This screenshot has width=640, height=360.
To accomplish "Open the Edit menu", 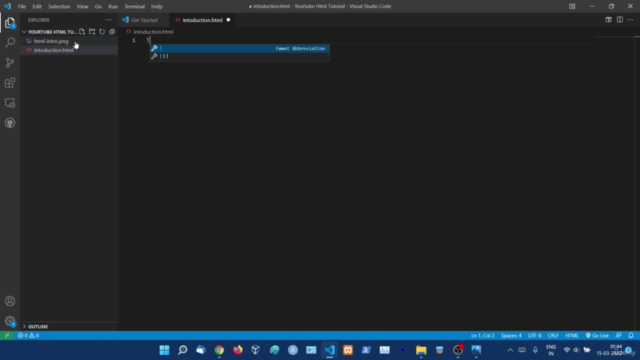I will click(x=37, y=7).
